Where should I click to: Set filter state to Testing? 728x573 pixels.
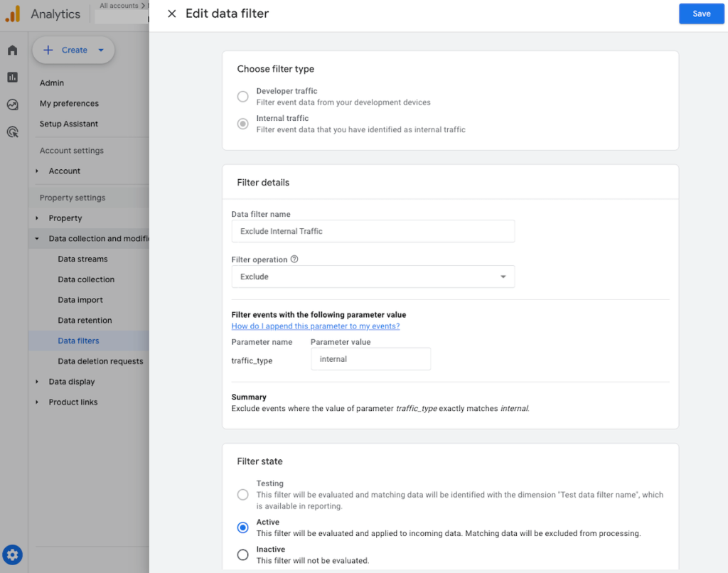click(x=243, y=495)
